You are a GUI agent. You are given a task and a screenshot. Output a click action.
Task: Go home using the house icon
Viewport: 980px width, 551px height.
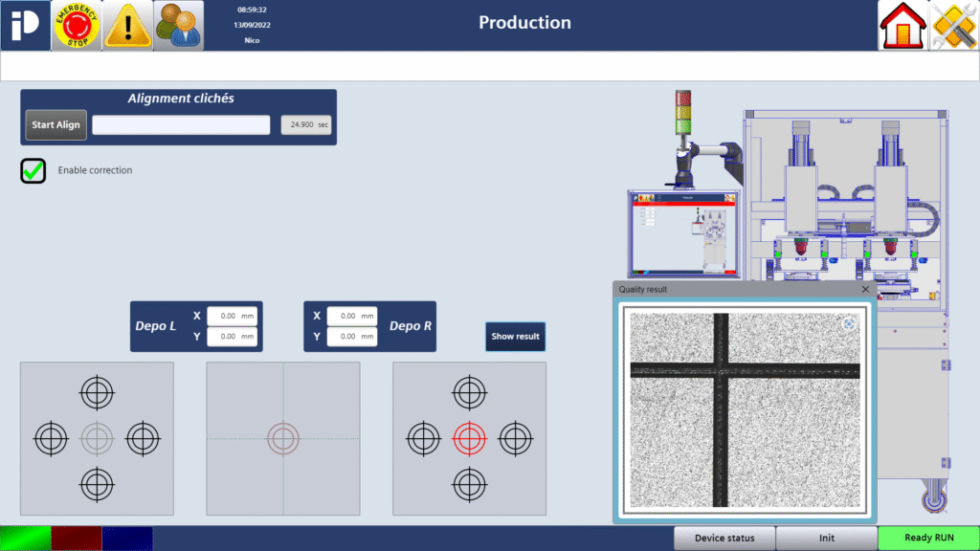click(901, 25)
